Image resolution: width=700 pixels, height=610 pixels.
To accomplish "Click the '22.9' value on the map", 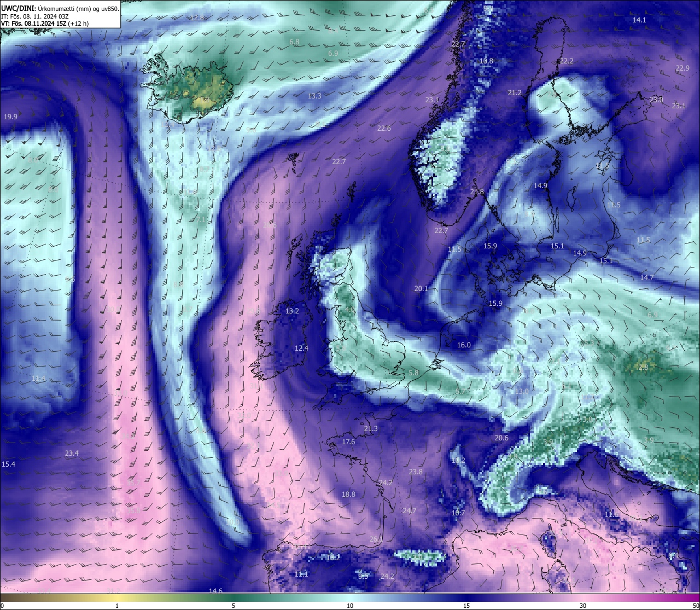I will (682, 68).
